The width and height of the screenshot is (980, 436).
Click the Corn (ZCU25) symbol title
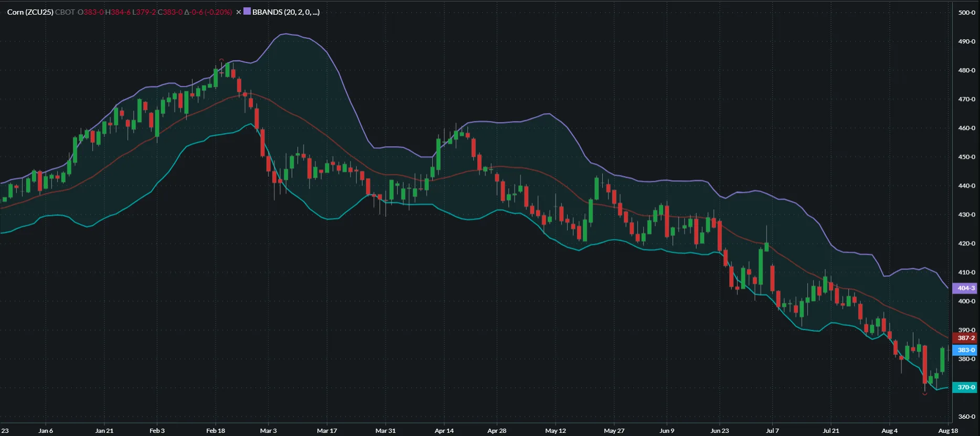(30, 12)
